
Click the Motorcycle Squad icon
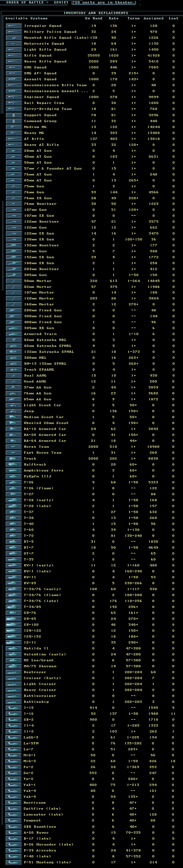coord(14,44)
